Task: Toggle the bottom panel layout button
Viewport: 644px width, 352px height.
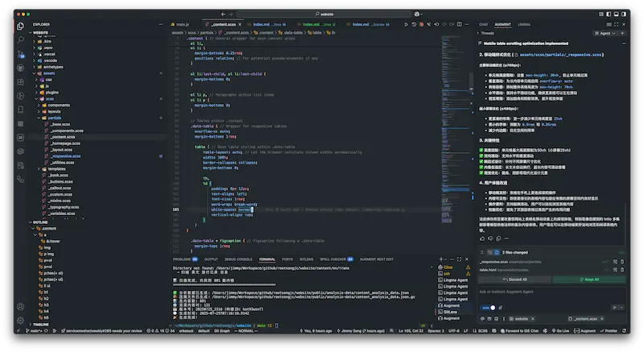Action: point(616,14)
